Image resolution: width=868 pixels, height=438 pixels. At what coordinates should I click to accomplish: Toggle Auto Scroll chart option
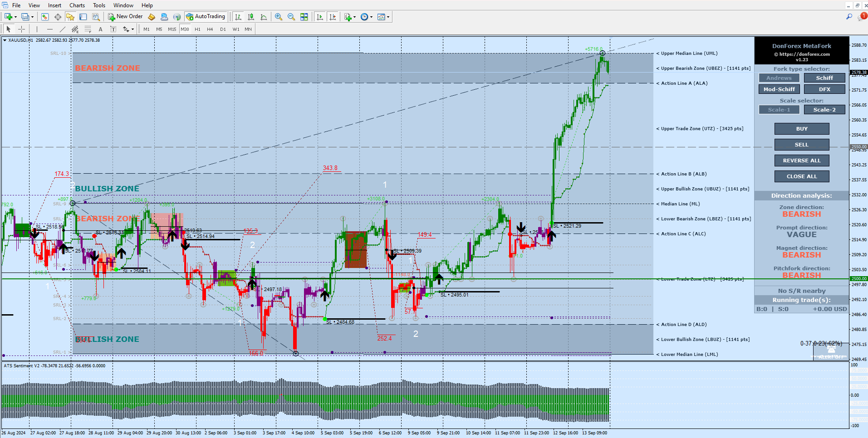pyautogui.click(x=320, y=17)
